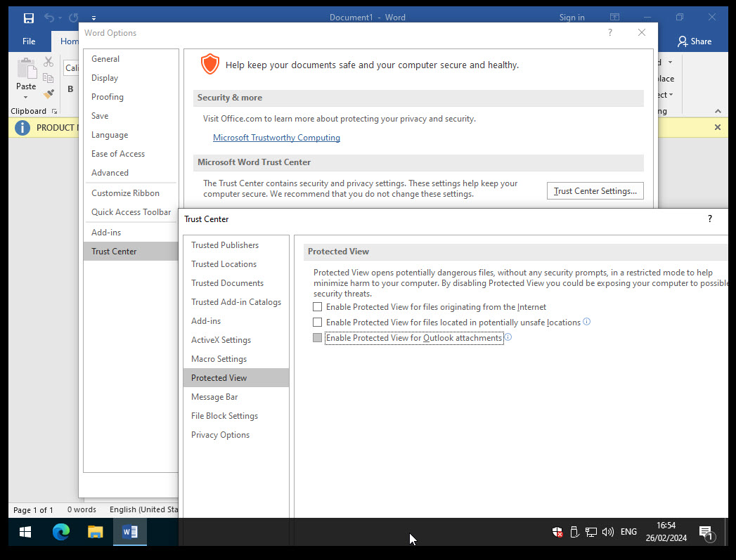
Task: Click the Trust Center Settings button
Action: 595,190
